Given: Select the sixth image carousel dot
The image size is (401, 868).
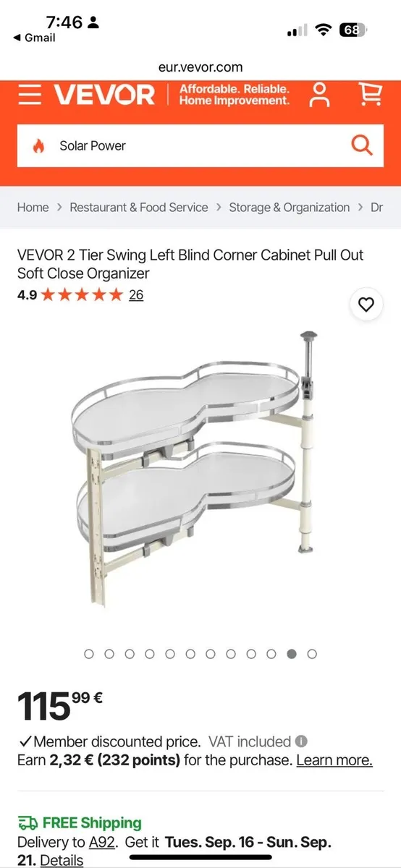Looking at the screenshot, I should pyautogui.click(x=190, y=654).
